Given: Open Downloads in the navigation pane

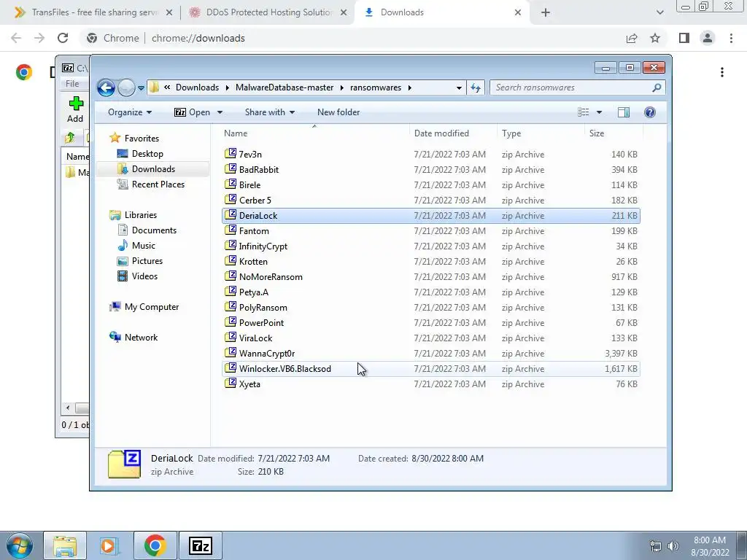Looking at the screenshot, I should pyautogui.click(x=153, y=169).
